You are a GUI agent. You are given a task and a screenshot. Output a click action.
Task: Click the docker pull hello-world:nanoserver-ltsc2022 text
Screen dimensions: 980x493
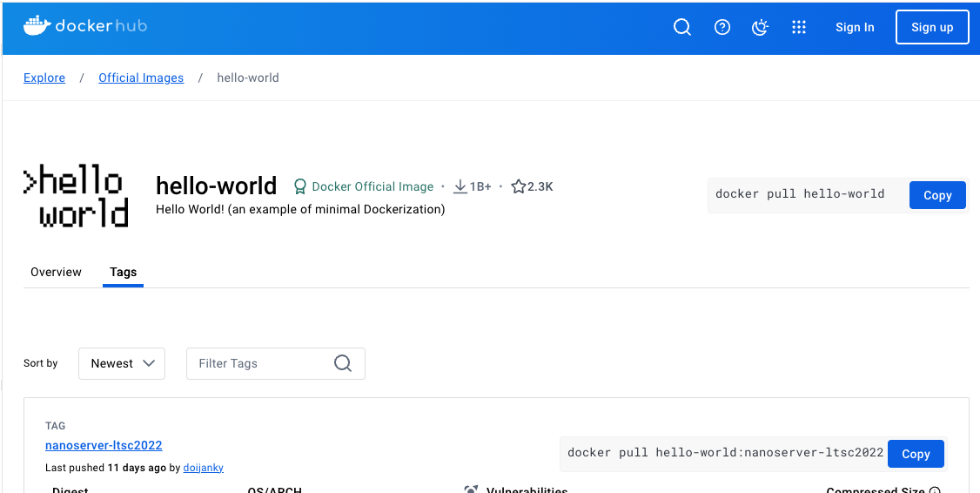[x=726, y=453]
